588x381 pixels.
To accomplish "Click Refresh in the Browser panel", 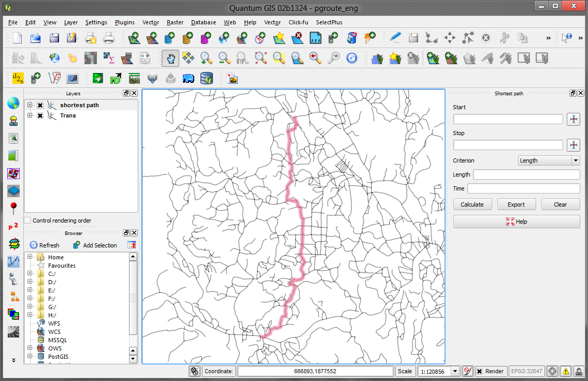I will coord(45,245).
